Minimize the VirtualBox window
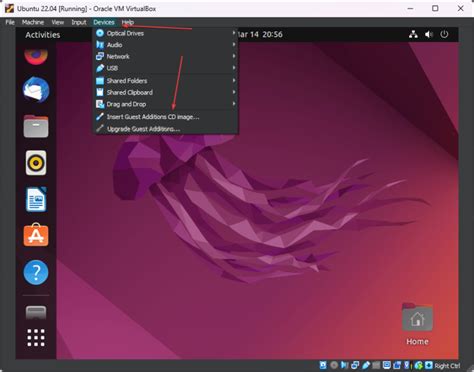The image size is (474, 372). 410,8
